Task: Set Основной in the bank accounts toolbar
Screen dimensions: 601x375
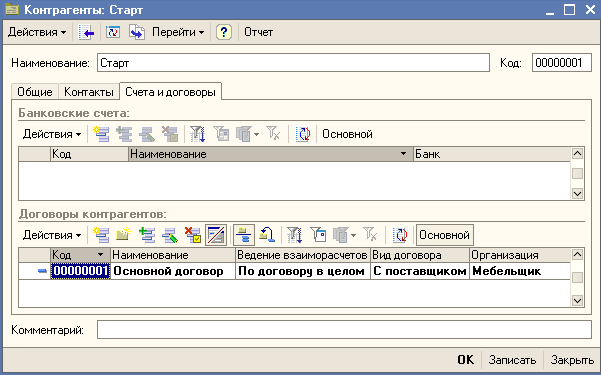Action: click(347, 134)
